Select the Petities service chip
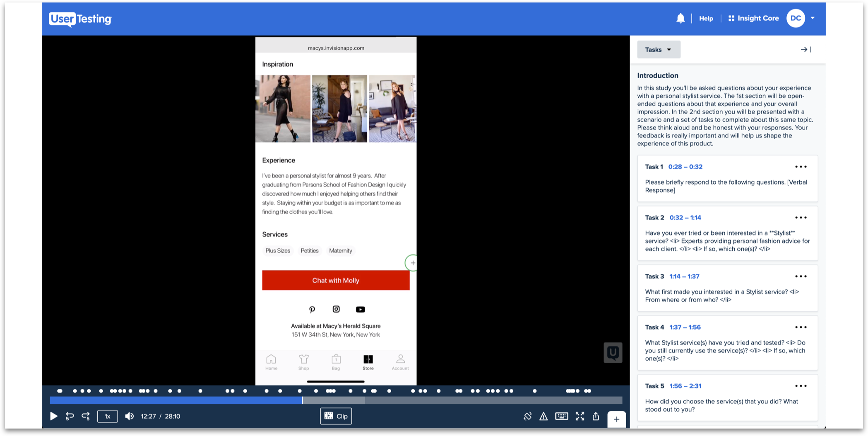 tap(310, 251)
